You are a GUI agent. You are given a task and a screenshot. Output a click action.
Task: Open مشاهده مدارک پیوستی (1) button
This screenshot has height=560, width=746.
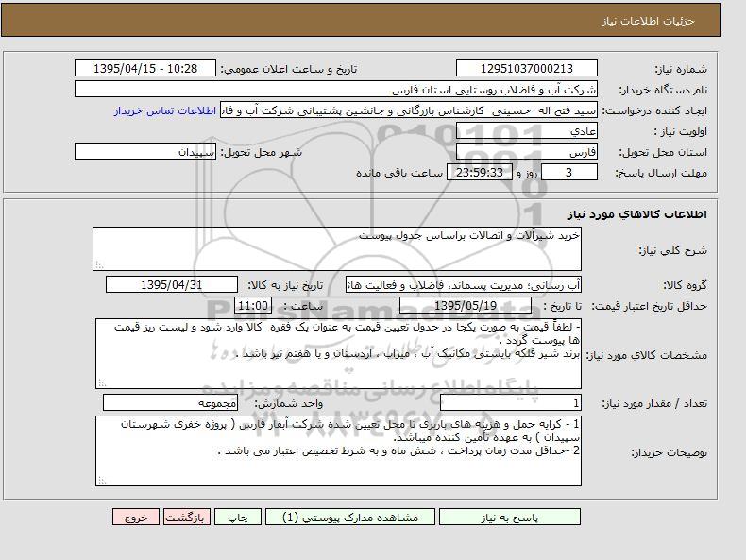(x=350, y=517)
